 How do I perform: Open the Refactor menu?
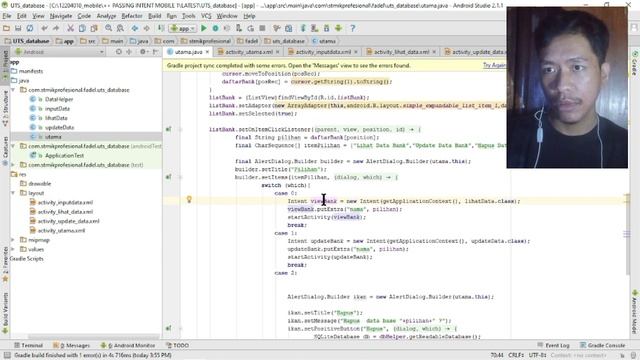pyautogui.click(x=132, y=16)
